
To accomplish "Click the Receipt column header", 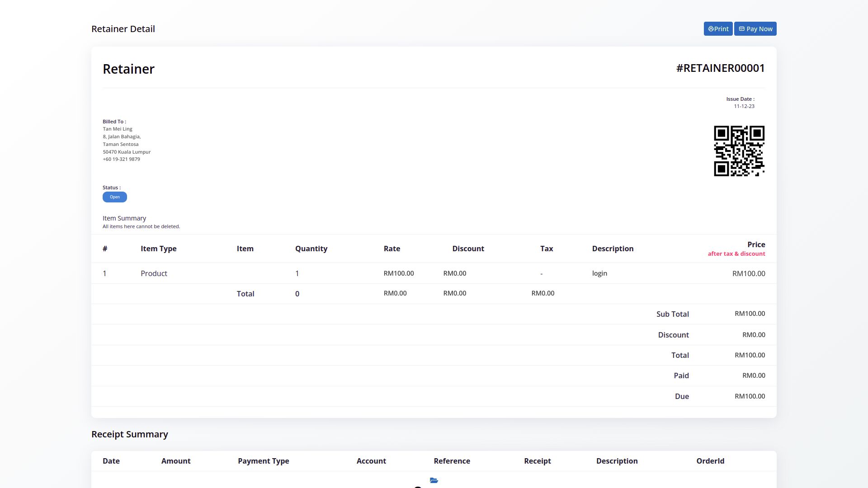I will (537, 461).
